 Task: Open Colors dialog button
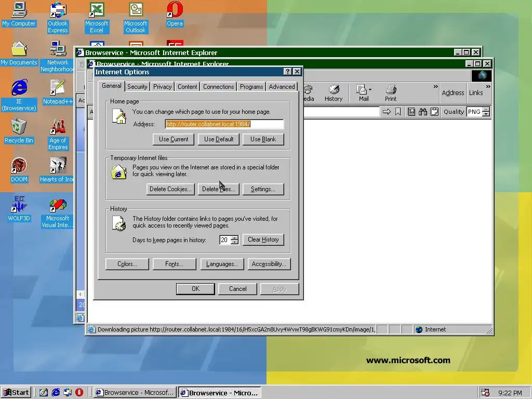click(x=127, y=264)
